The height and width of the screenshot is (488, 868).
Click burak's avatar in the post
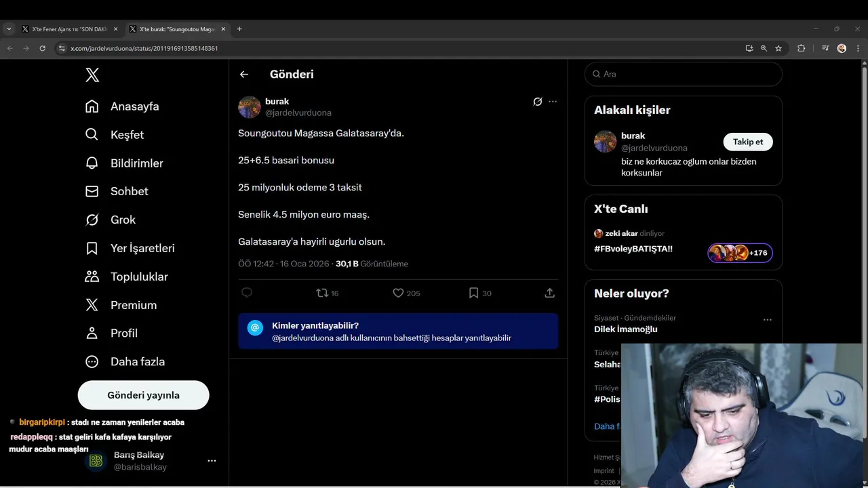coord(250,107)
